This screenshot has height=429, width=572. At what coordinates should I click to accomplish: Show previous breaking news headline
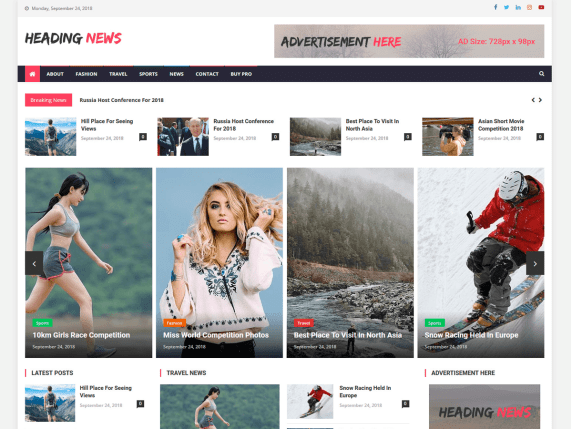click(x=533, y=100)
